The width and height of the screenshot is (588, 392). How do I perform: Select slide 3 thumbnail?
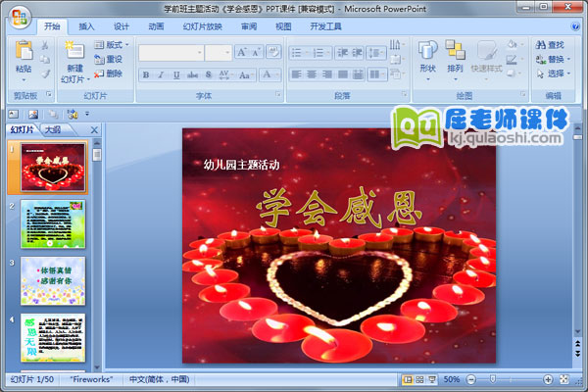[x=53, y=281]
